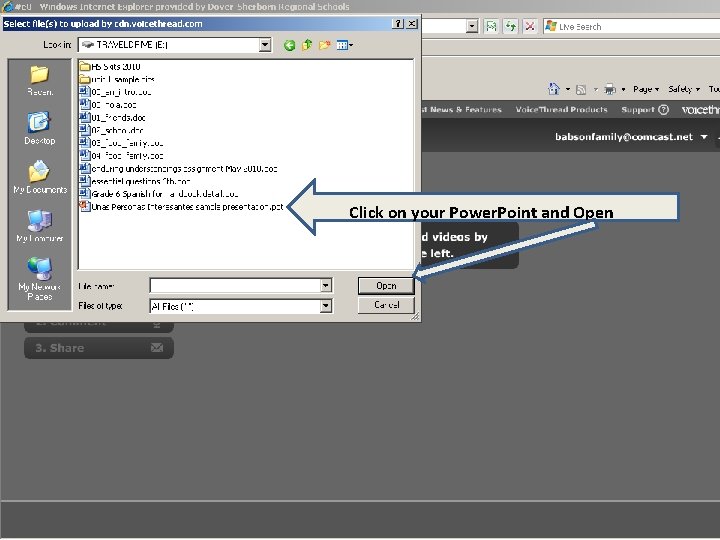Image resolution: width=720 pixels, height=540 pixels.
Task: Open the Home button dropdown arrow
Action: pyautogui.click(x=568, y=90)
